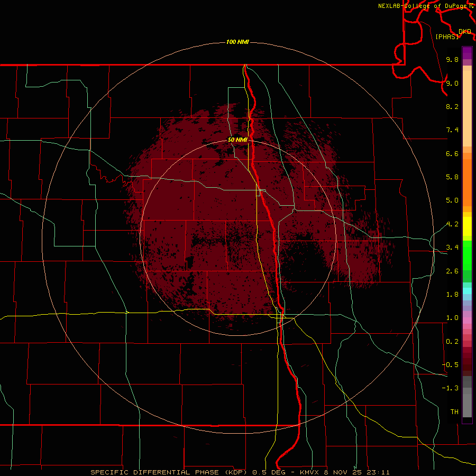Screen dimensions: 476x476
Task: Click the [PHAS] units label
Action: click(x=447, y=36)
